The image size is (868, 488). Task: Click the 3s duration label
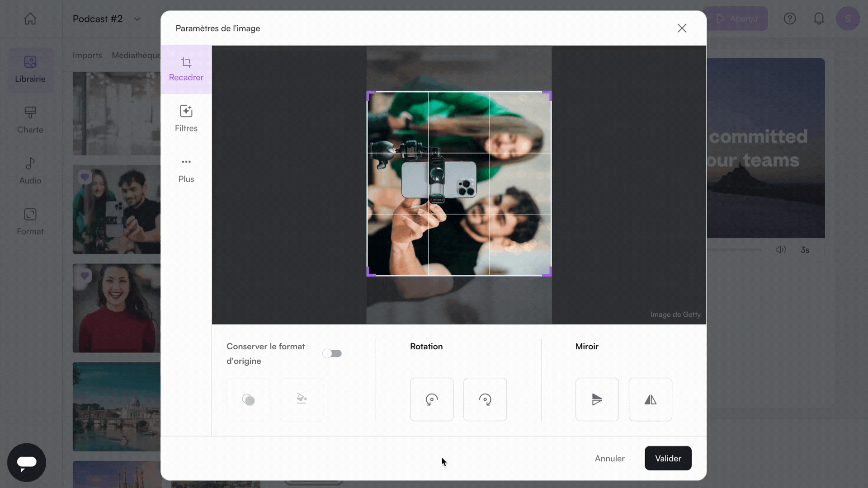[x=805, y=250]
